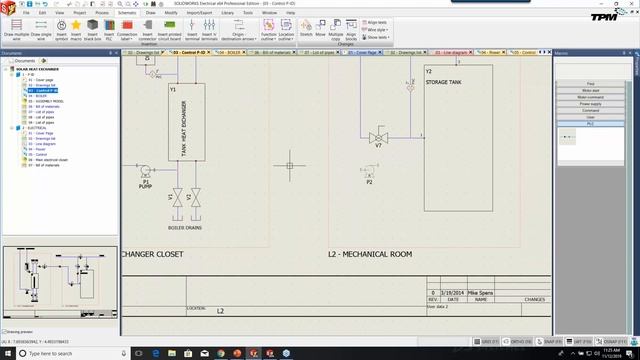Click Align texts in the Changes group
The image size is (640, 360).
click(374, 22)
